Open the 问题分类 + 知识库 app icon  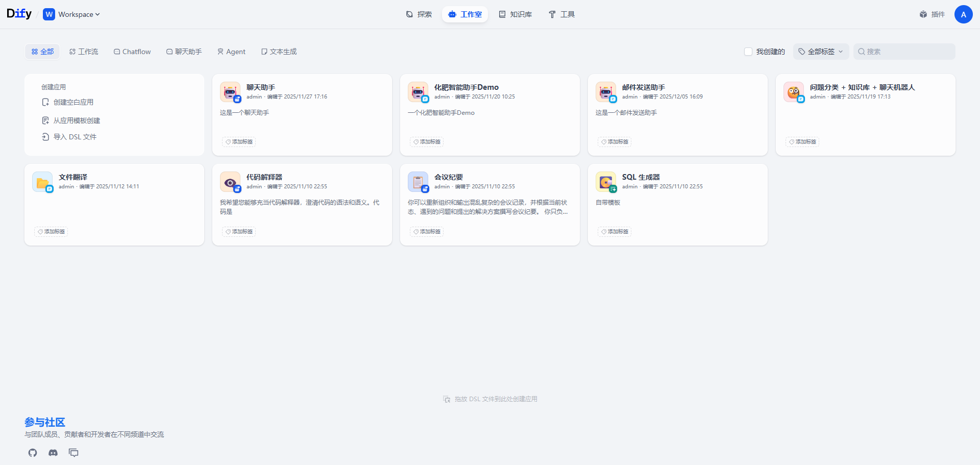click(x=794, y=92)
